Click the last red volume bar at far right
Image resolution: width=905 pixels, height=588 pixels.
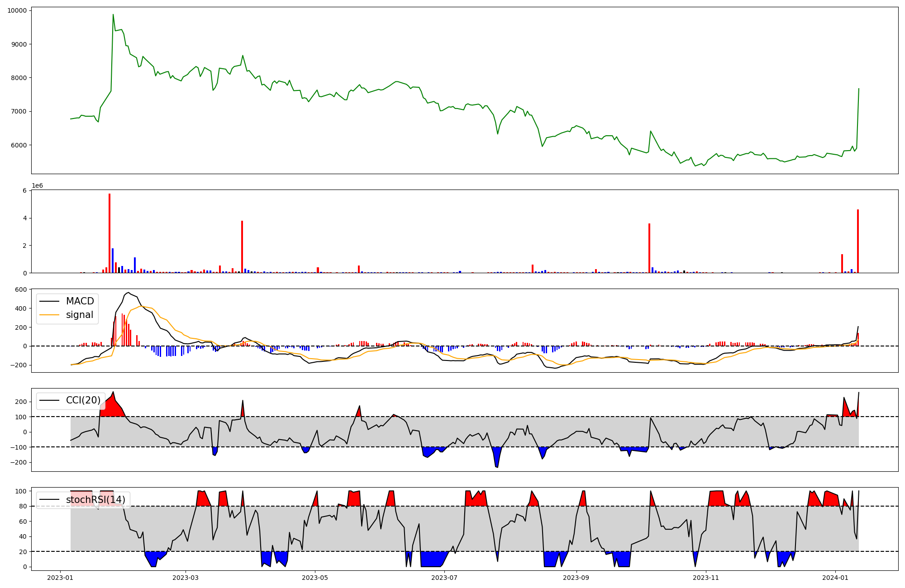858,241
